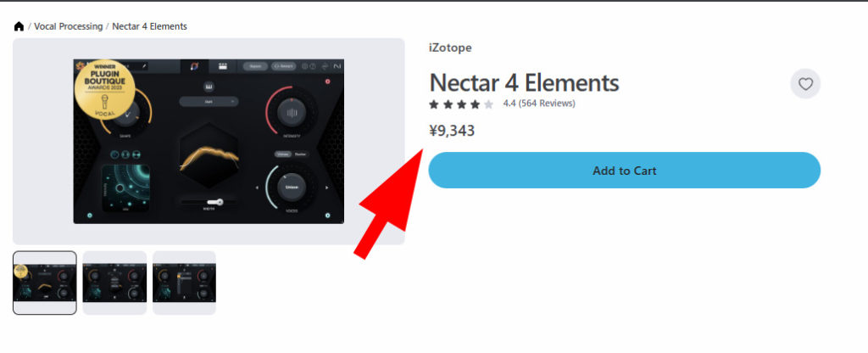Click the Add to Cart button

coord(625,170)
